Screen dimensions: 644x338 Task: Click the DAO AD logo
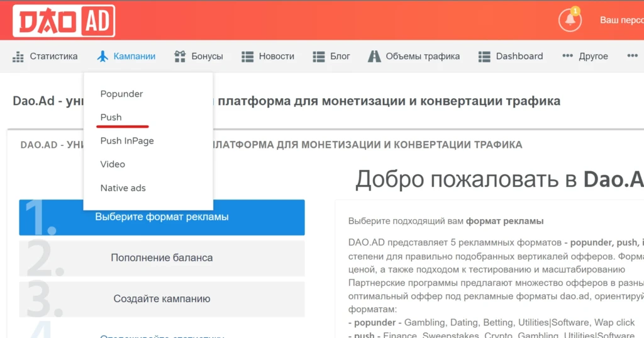pos(64,21)
